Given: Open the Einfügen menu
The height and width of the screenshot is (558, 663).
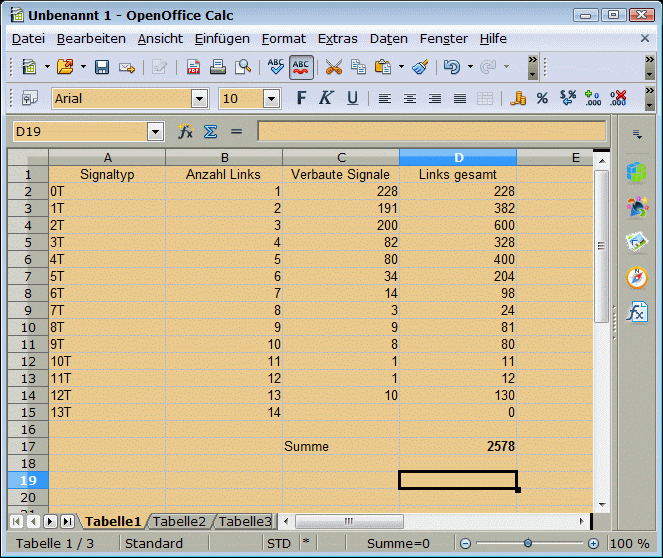Looking at the screenshot, I should click(x=222, y=38).
